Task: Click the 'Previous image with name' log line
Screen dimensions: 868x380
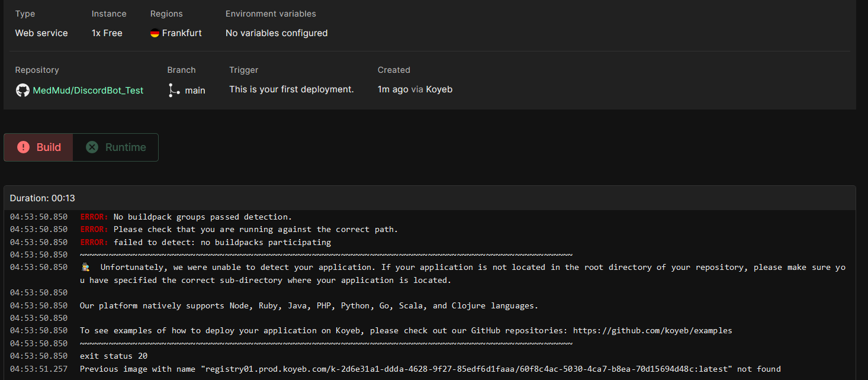Action: click(x=430, y=369)
